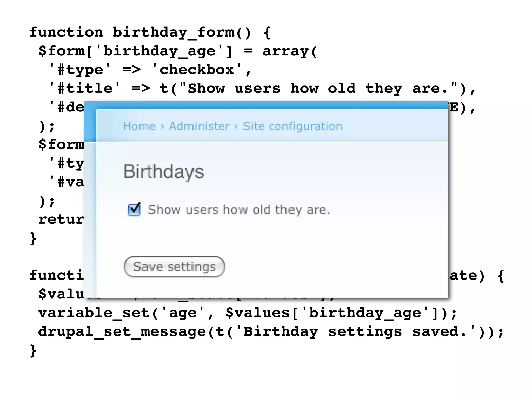Click the separator arrow after Administer

236,127
